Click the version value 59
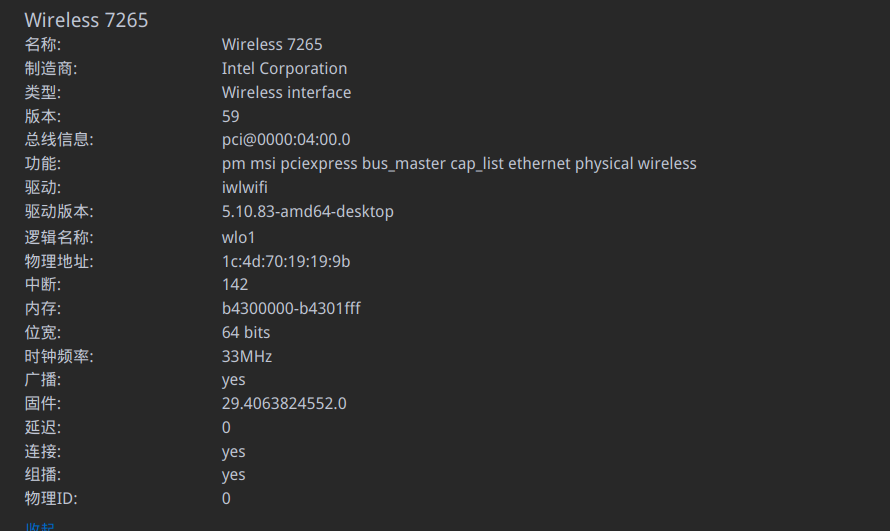The width and height of the screenshot is (890, 531). 230,117
